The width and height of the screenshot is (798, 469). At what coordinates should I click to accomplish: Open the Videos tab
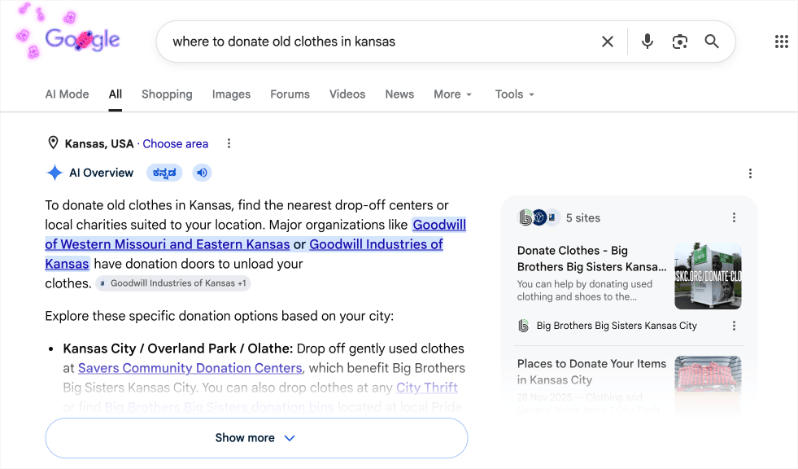click(347, 94)
